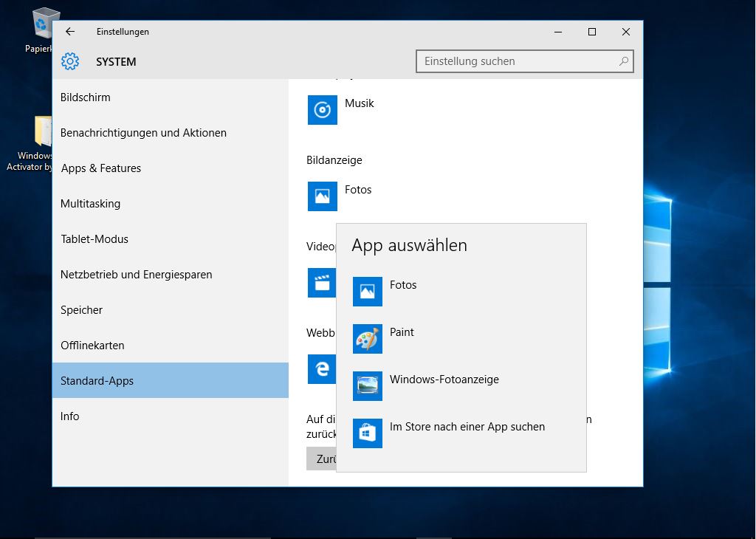Select the Paint palette icon

368,338
